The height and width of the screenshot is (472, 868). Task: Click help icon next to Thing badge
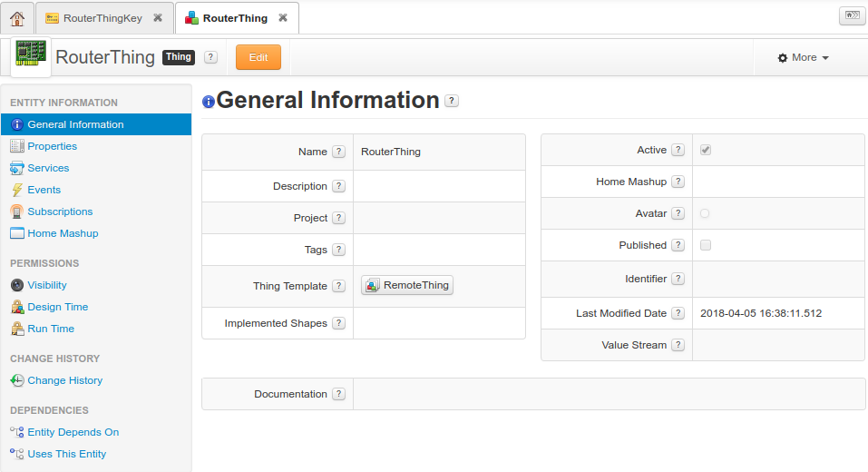[210, 57]
